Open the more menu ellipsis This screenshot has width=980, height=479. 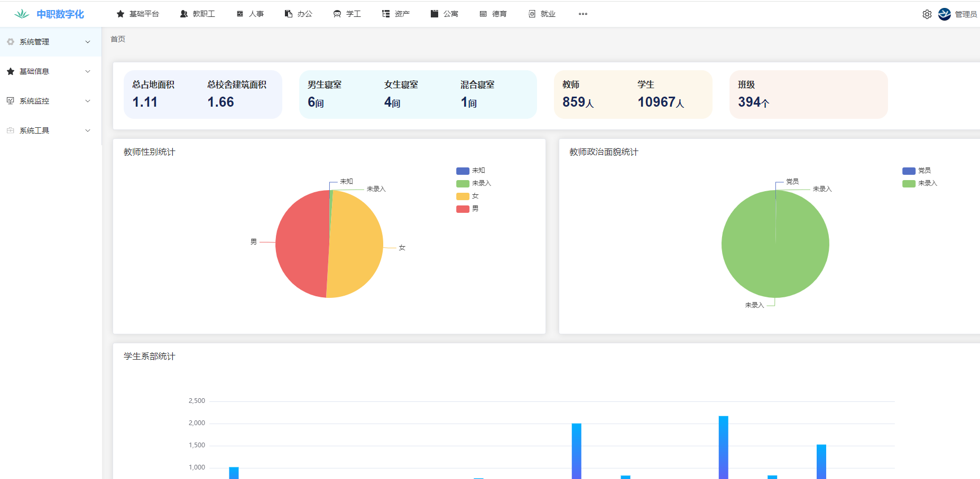click(583, 14)
